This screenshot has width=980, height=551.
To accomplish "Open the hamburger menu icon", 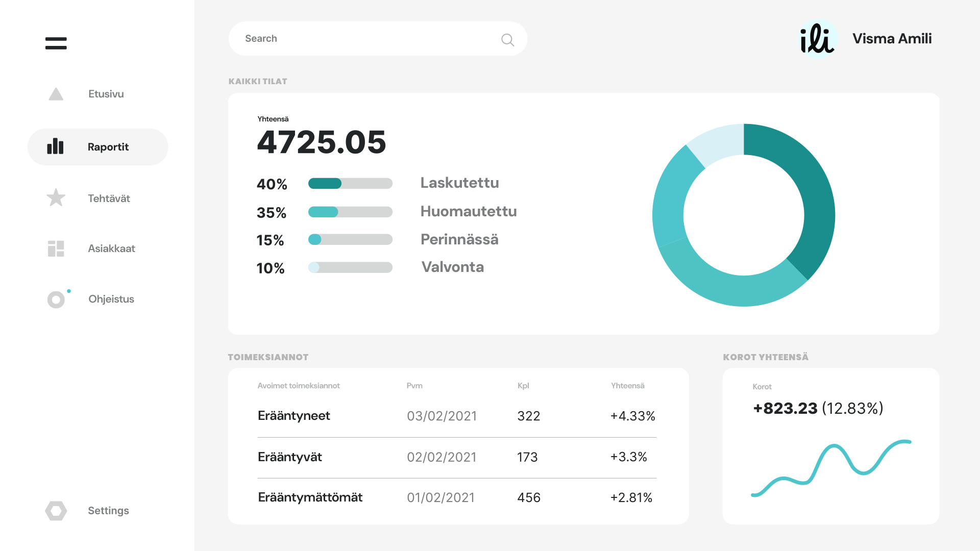I will (x=56, y=43).
